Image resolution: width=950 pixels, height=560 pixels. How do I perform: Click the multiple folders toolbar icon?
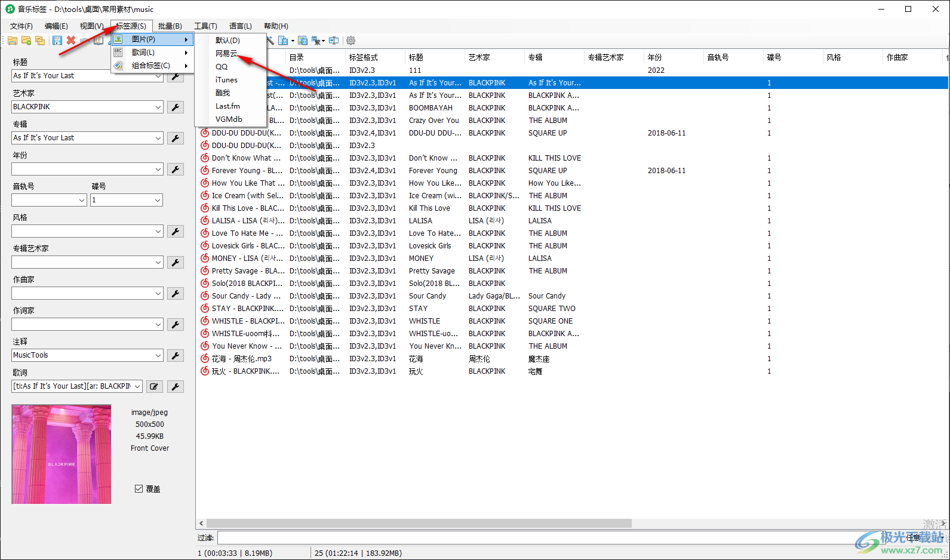(40, 41)
